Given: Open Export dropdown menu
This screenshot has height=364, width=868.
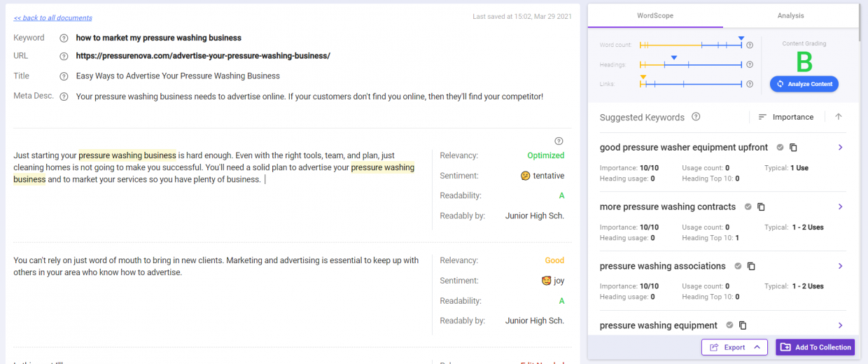Looking at the screenshot, I should (734, 347).
